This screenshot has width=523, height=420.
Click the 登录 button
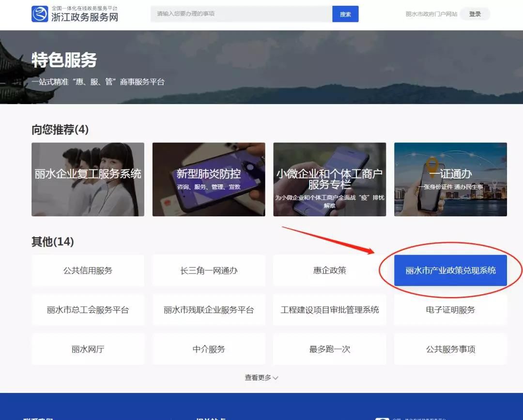point(475,14)
